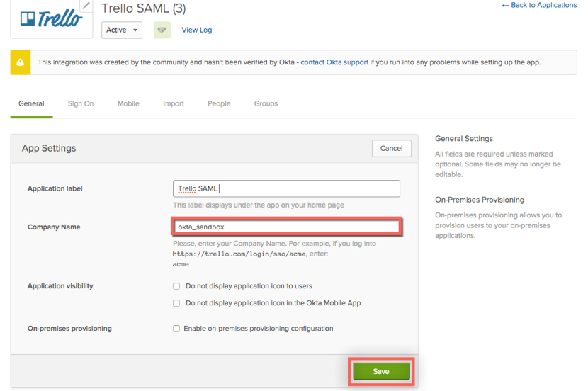
Task: Open the View Log link
Action: pos(196,30)
